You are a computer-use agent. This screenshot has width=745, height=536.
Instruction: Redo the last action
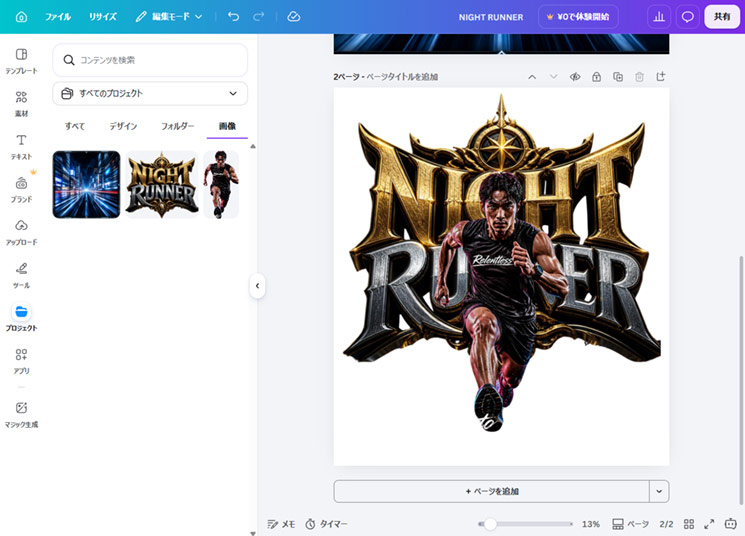click(x=258, y=17)
